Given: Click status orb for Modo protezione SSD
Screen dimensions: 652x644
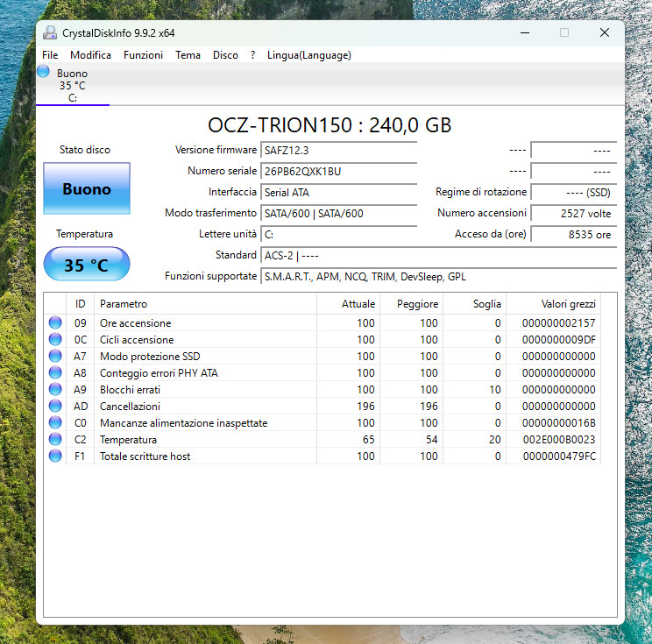Looking at the screenshot, I should coord(55,356).
